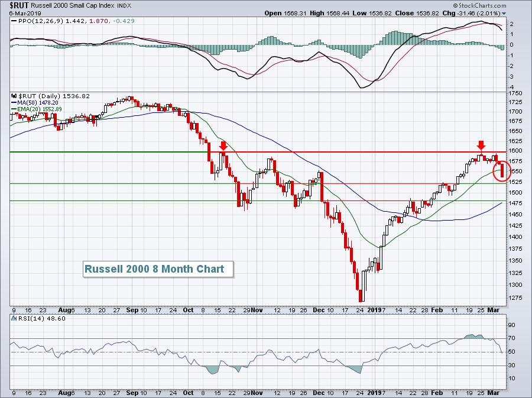Viewport: 532px width, 398px height.
Task: Click the "Russell 2000 8 Month Chart" annotation box
Action: point(154,269)
